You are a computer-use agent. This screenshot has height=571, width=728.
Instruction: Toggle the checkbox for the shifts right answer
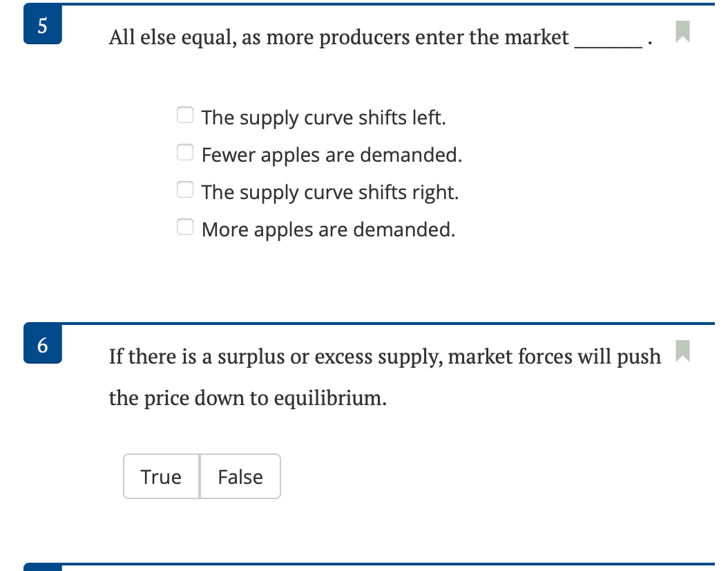point(184,189)
